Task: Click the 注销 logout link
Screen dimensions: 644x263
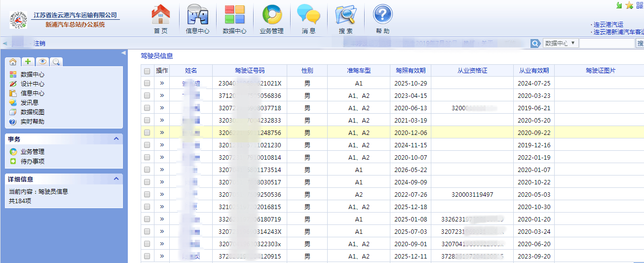Action: (x=39, y=44)
